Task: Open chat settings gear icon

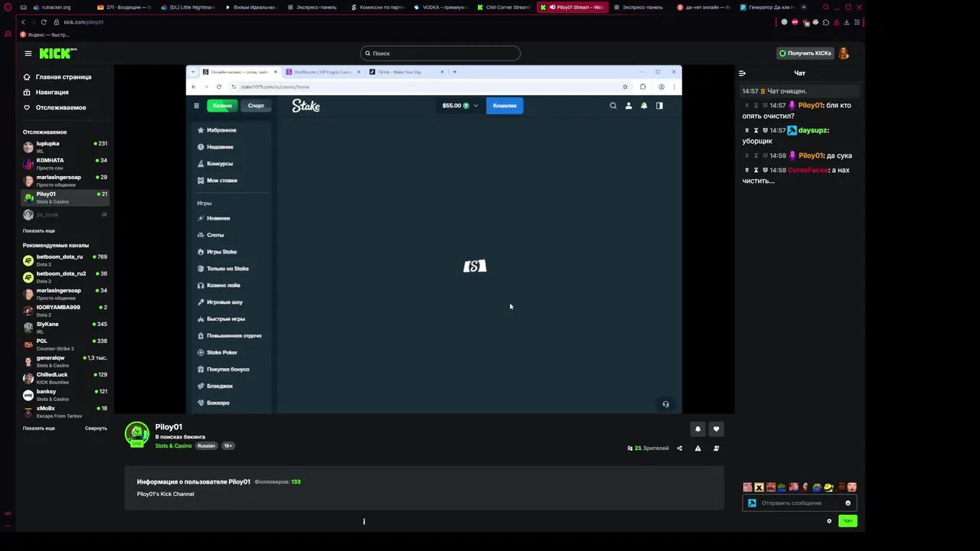Action: tap(828, 521)
